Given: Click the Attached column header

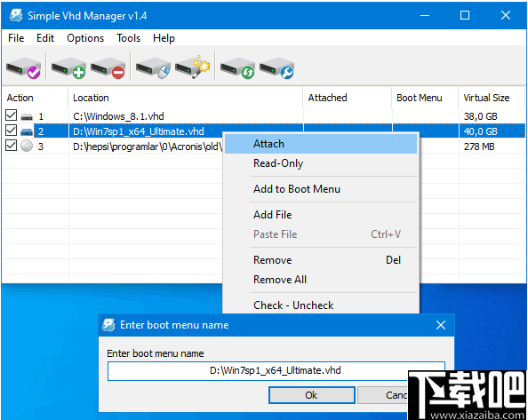Looking at the screenshot, I should (x=347, y=98).
